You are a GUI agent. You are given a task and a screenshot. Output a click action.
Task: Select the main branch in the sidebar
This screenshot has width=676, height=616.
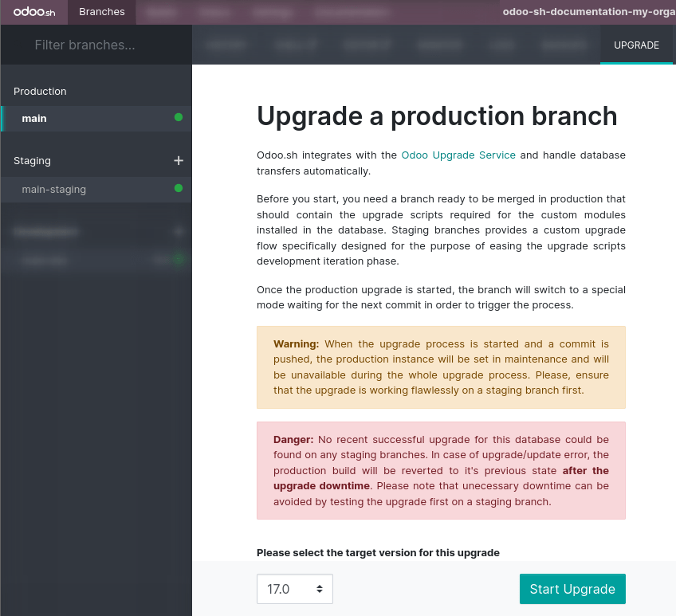(80, 118)
